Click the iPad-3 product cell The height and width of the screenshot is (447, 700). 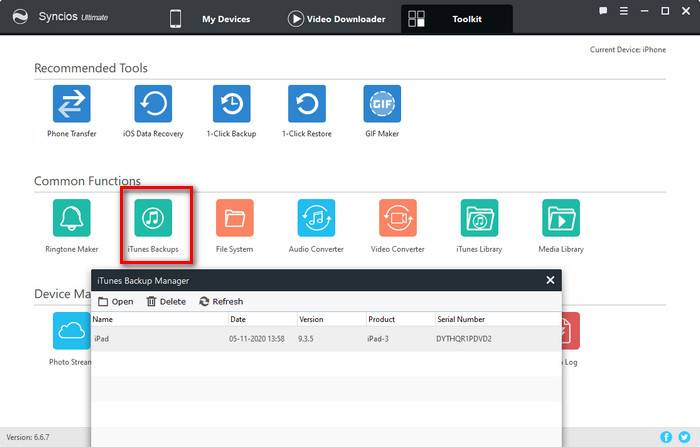(x=378, y=339)
